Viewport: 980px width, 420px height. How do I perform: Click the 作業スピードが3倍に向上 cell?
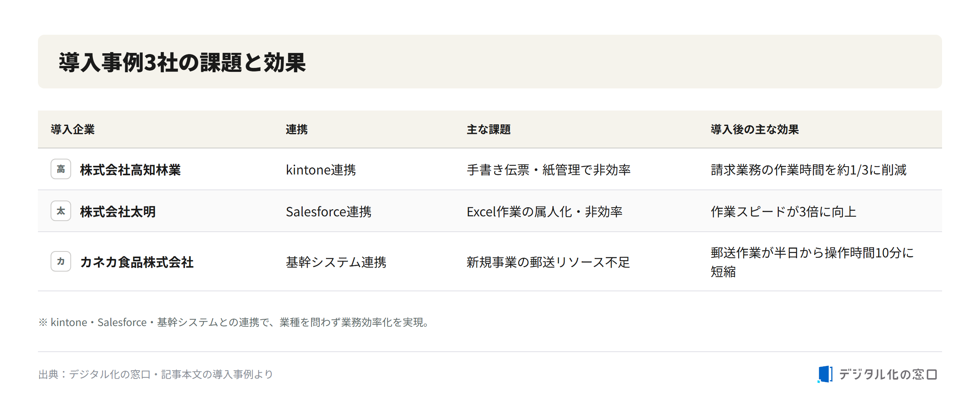click(x=784, y=212)
